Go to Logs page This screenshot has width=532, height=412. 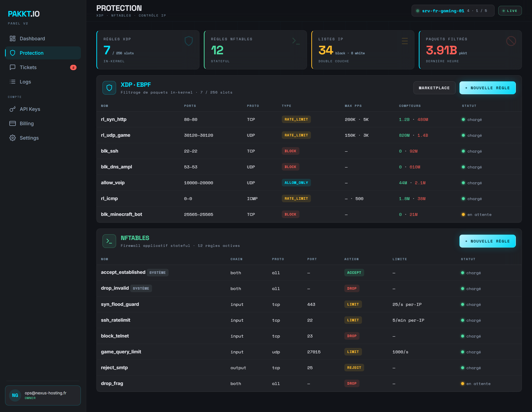click(x=43, y=82)
